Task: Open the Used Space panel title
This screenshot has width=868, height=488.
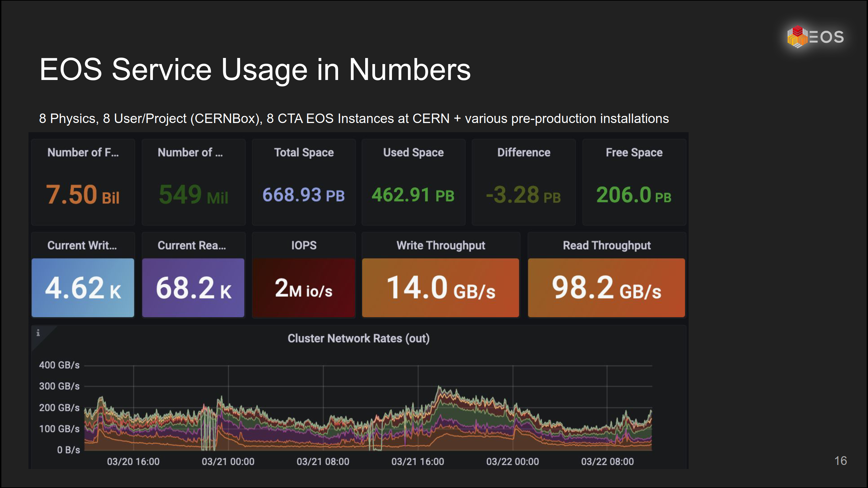Action: point(413,152)
